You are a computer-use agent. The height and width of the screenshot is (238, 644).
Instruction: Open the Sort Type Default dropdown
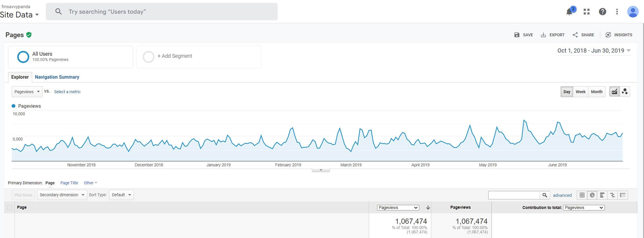[x=121, y=195]
